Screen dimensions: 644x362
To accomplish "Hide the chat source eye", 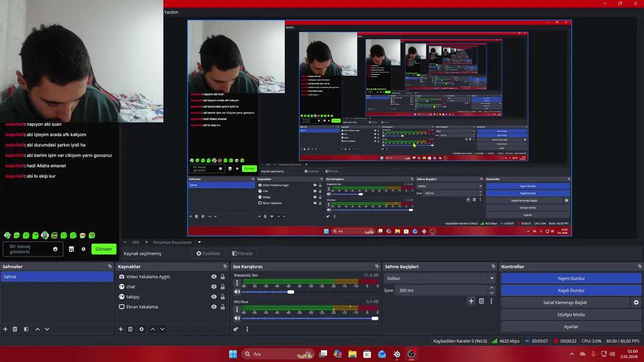I will [214, 287].
